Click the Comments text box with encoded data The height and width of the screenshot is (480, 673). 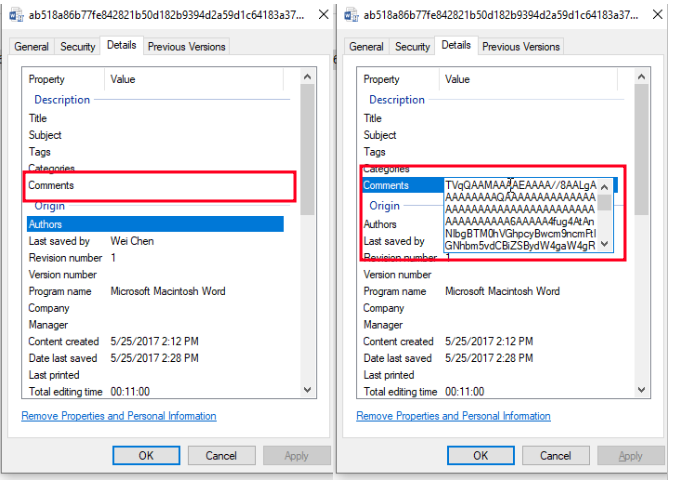[520, 215]
